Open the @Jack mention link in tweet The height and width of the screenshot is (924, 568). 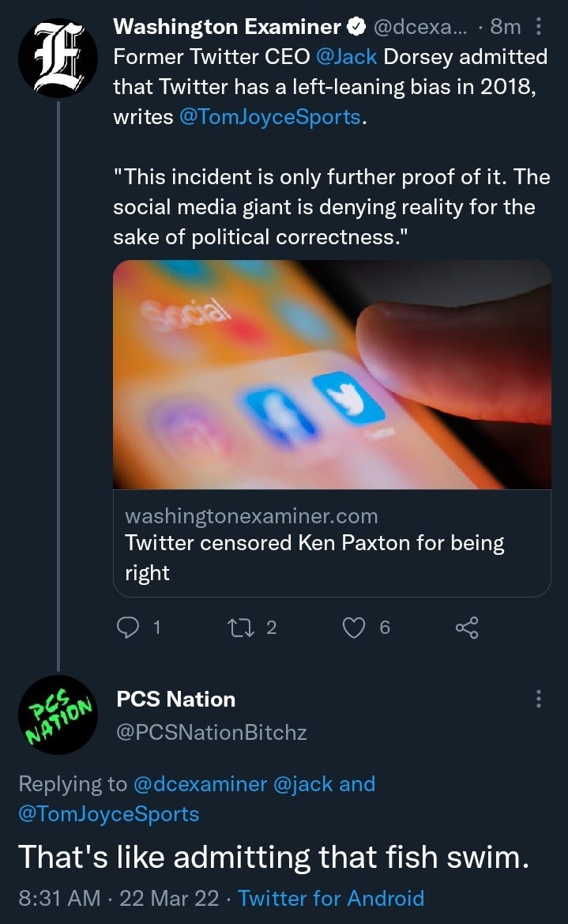(347, 57)
